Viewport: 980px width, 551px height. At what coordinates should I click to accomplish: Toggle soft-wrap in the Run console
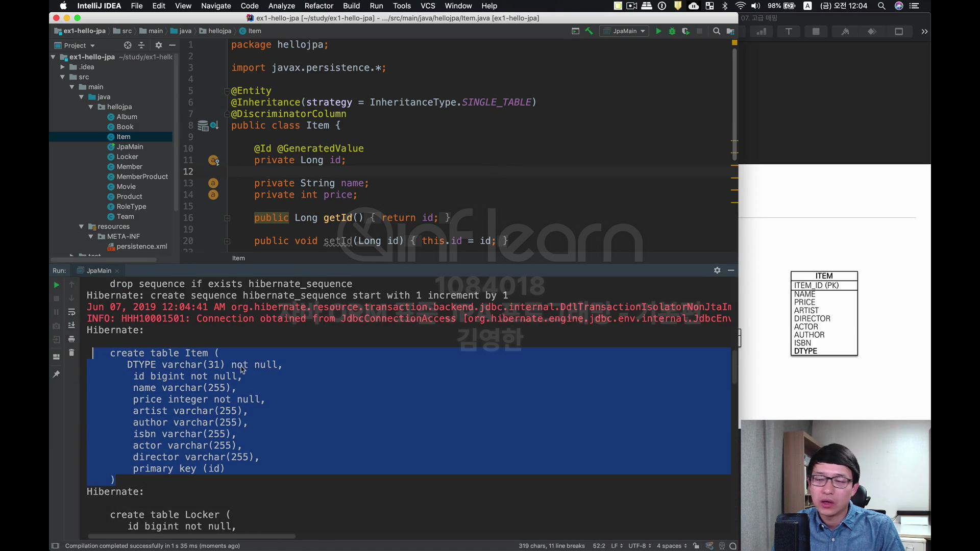pos(71,312)
